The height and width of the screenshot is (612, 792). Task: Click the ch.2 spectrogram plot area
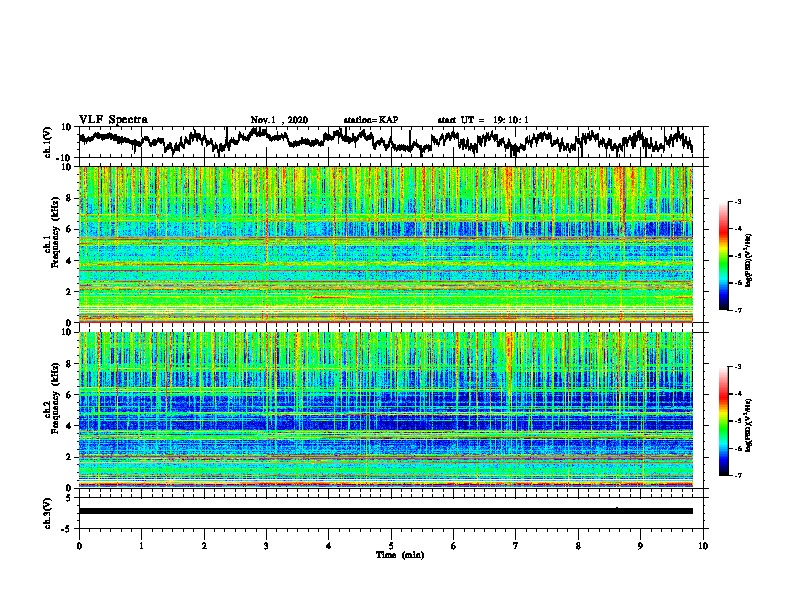[x=385, y=410]
